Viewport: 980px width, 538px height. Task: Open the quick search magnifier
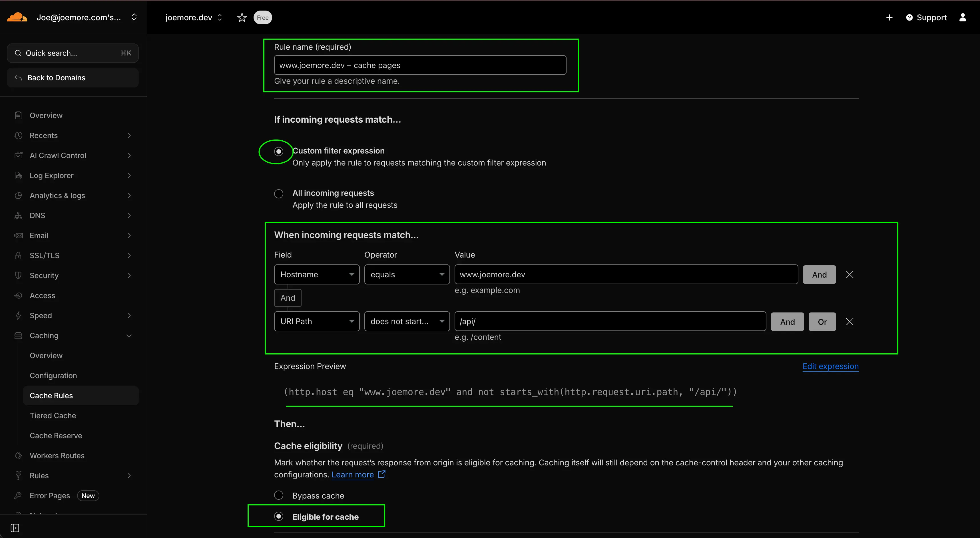[18, 53]
